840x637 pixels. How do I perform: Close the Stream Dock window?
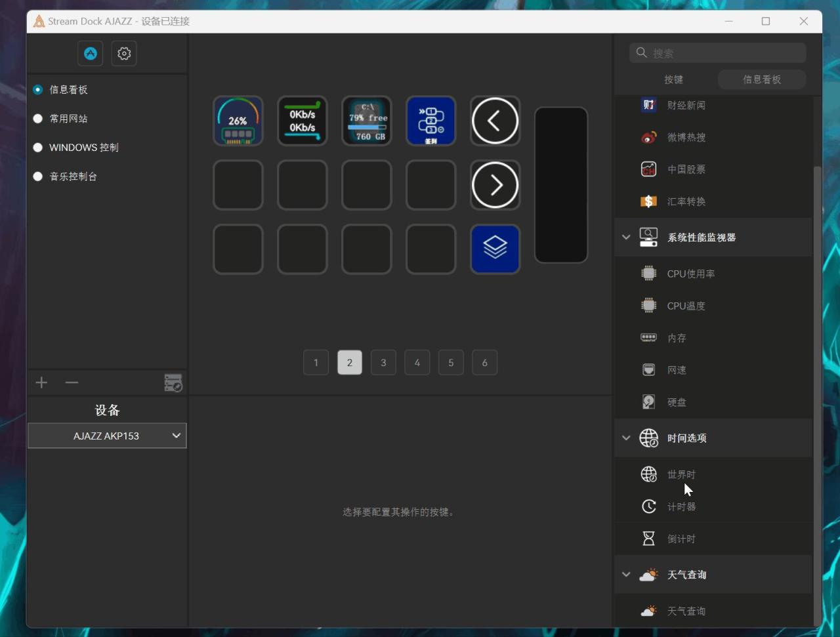pyautogui.click(x=804, y=21)
